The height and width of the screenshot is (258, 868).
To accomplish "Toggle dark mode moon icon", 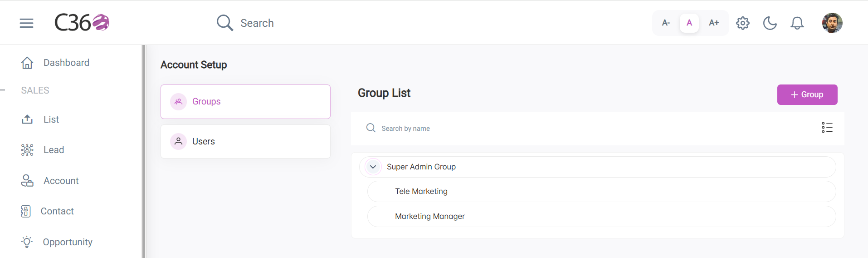I will click(770, 23).
